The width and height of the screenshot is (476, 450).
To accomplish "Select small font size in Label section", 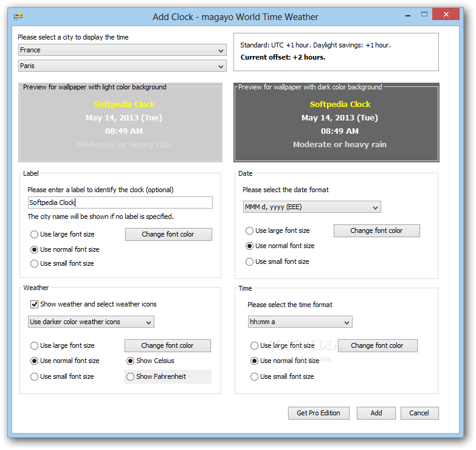I will coord(62,263).
